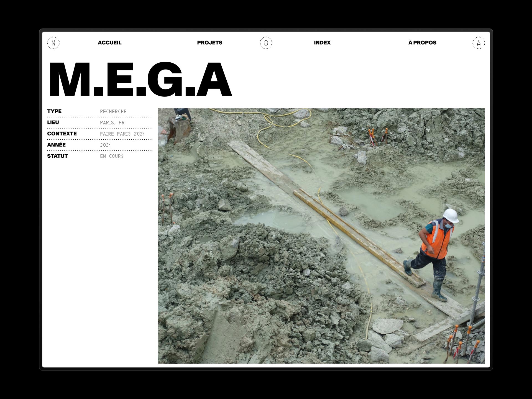Viewport: 532px width, 399px height.
Task: Click the CONTEXTE label
Action: (62, 134)
